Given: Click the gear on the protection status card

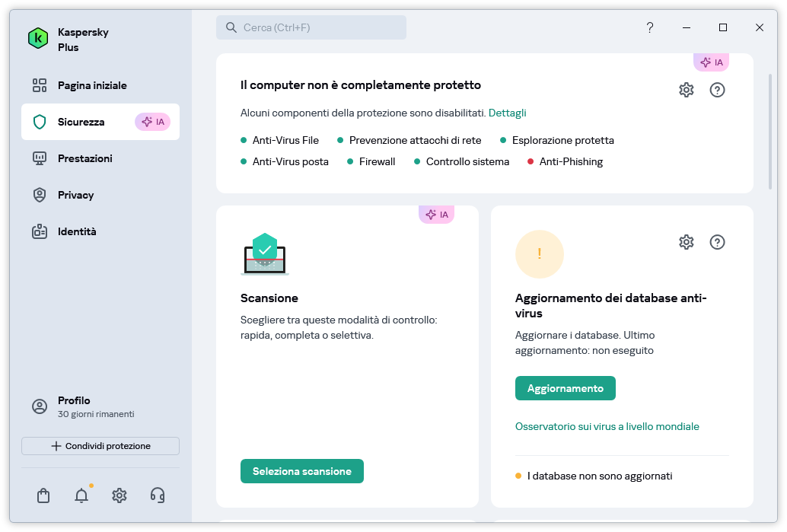Looking at the screenshot, I should click(686, 90).
